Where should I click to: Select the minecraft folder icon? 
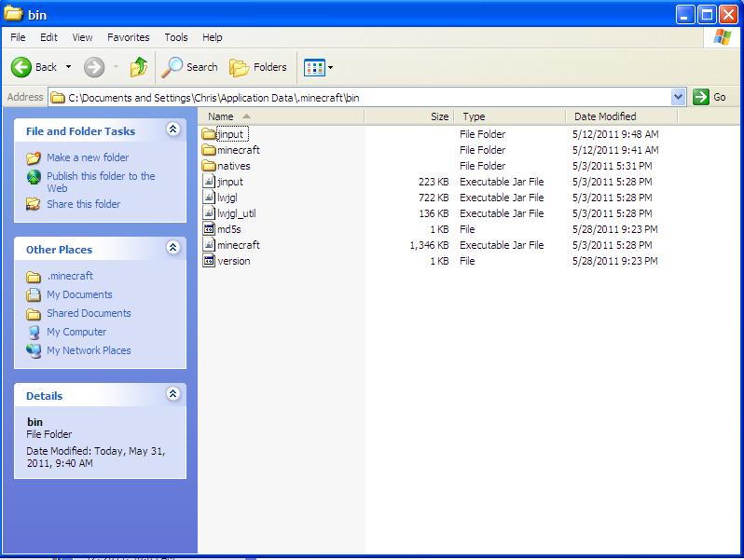pyautogui.click(x=209, y=150)
